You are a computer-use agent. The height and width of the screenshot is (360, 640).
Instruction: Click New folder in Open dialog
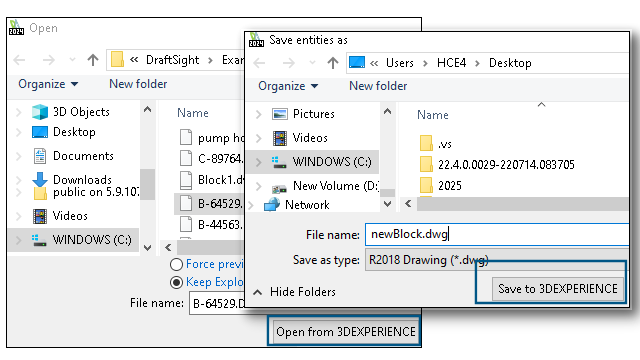138,84
